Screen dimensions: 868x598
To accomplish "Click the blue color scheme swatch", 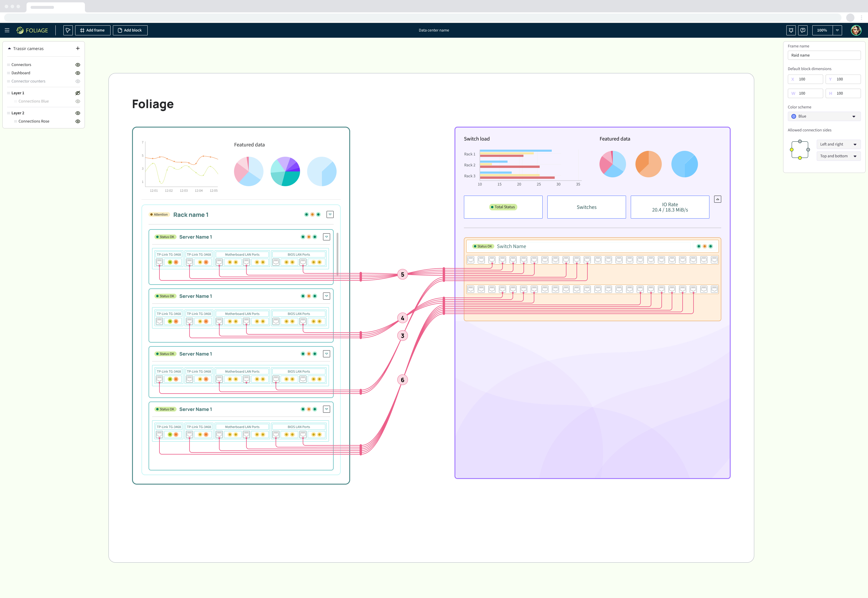I will click(x=793, y=117).
